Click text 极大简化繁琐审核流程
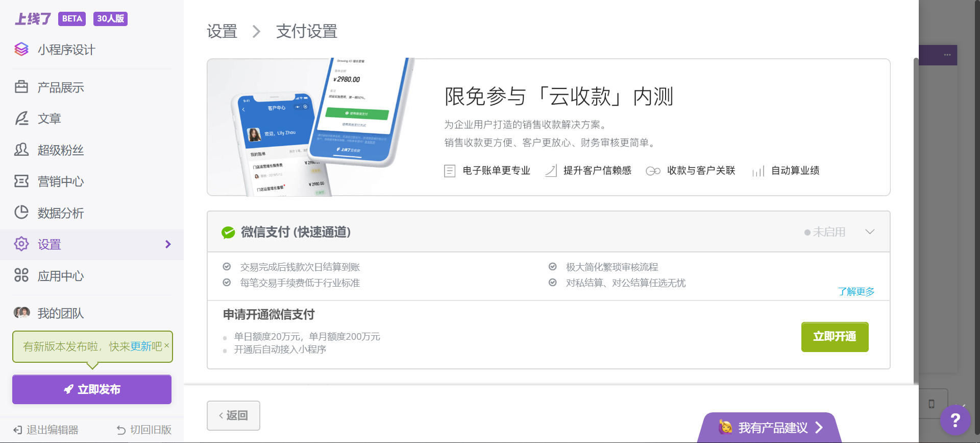 (612, 267)
